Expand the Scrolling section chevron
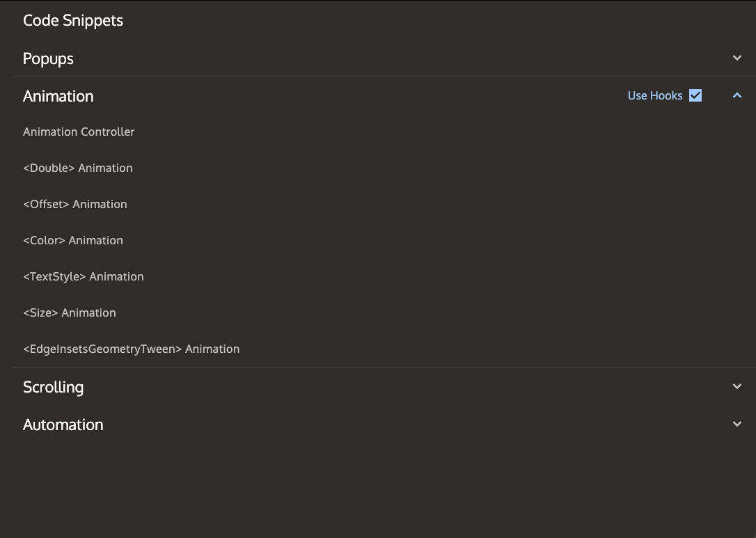Screen dimensions: 756x538 coord(737,387)
